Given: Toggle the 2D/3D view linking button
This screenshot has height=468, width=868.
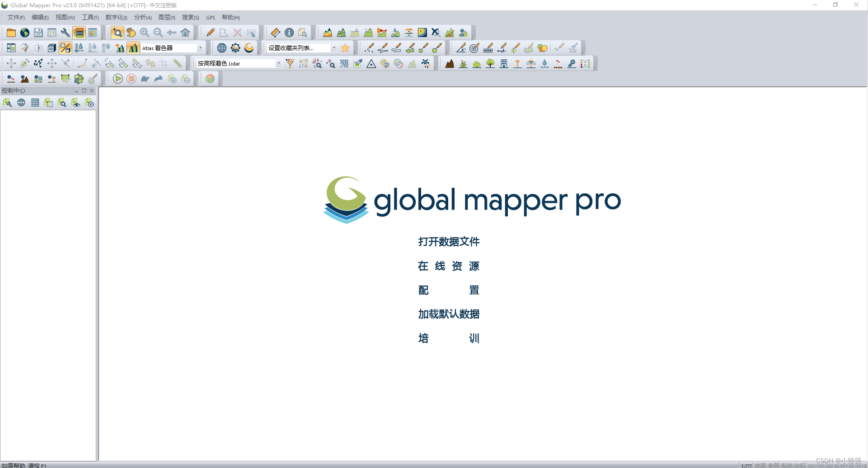Looking at the screenshot, I should tap(66, 48).
